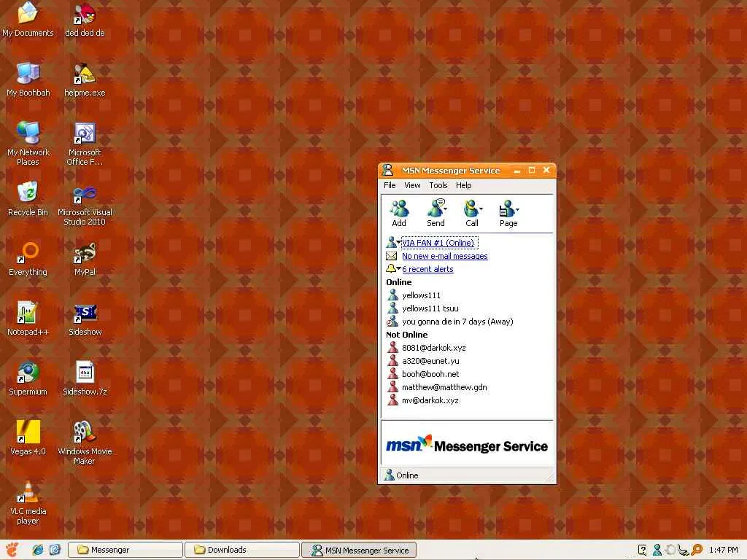Open the Vegas 4.0 desktop shortcut
This screenshot has width=747, height=560.
pos(28,438)
